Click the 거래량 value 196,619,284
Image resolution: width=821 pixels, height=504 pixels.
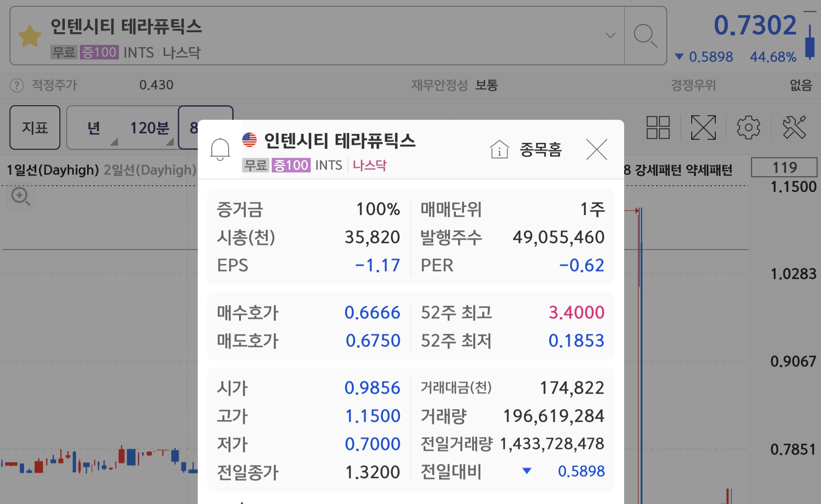coord(554,416)
